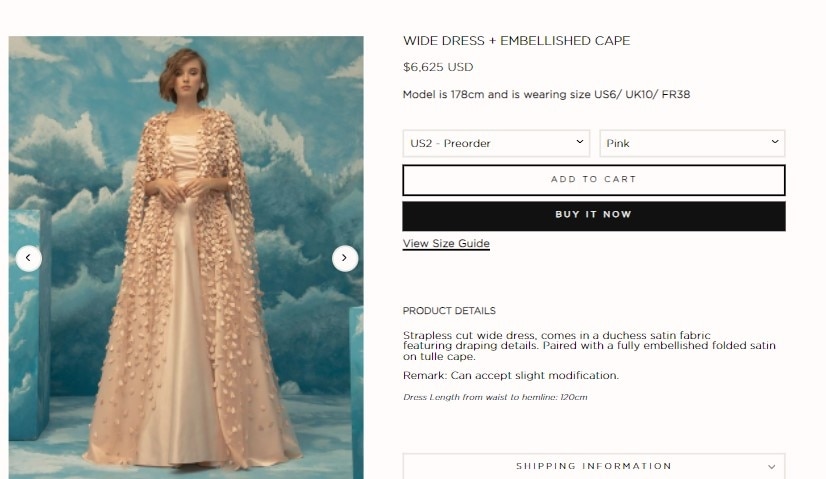Screen dimensions: 826x479
Task: Click the chevron arrow on the size selector
Action: tap(580, 142)
